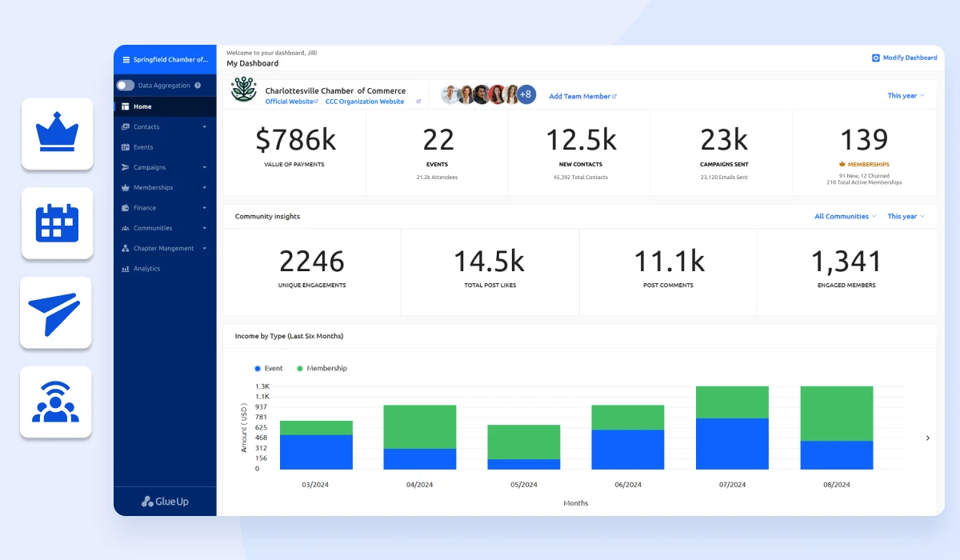960x560 pixels.
Task: Click the hamburger menu next to Springfield Chamber
Action: 126,59
